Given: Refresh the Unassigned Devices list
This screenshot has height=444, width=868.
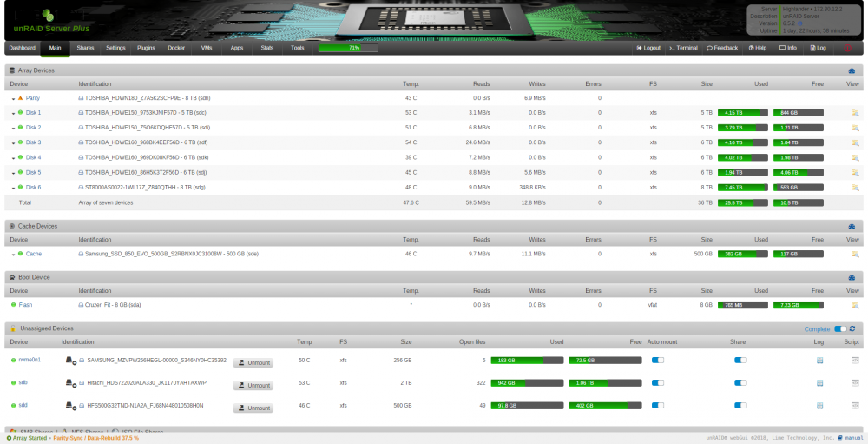Looking at the screenshot, I should [x=852, y=329].
